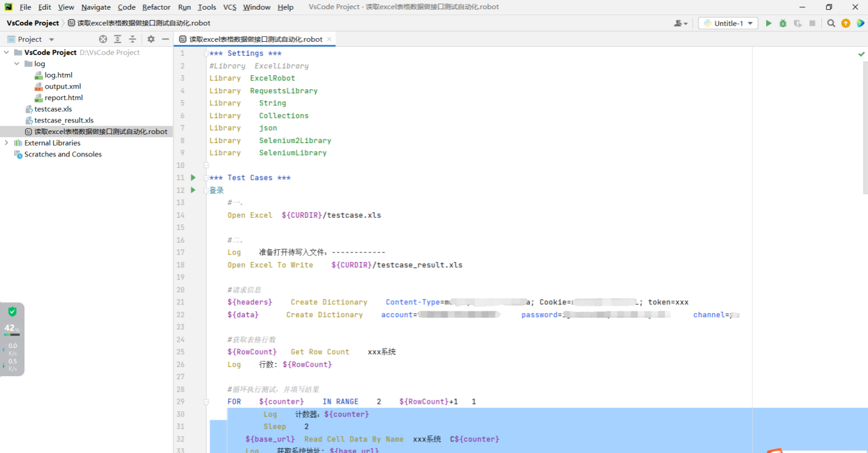Click the 登录 test case name

(x=217, y=190)
